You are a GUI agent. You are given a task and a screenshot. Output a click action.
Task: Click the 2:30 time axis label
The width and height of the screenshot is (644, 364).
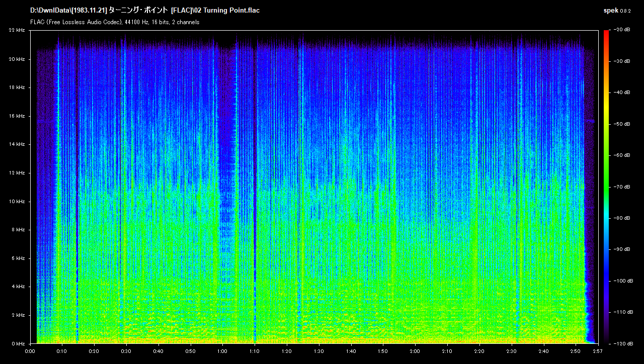tap(511, 351)
